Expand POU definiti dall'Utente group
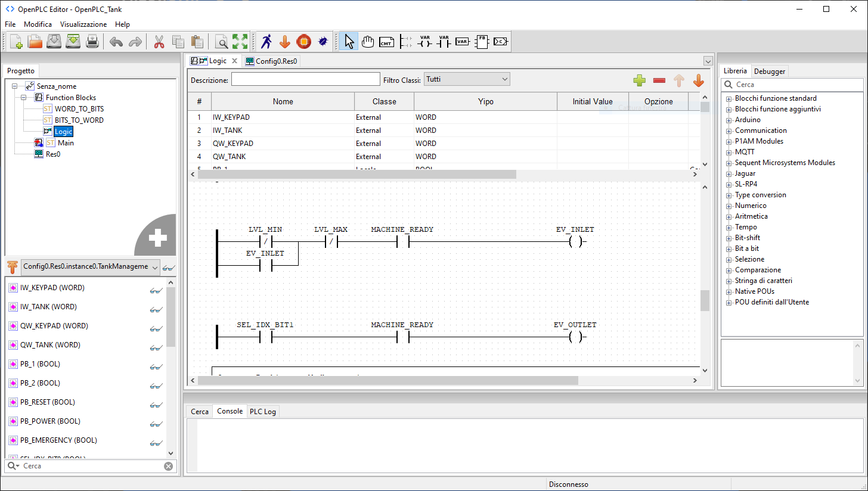Screen dimensions: 868x491 (728, 303)
